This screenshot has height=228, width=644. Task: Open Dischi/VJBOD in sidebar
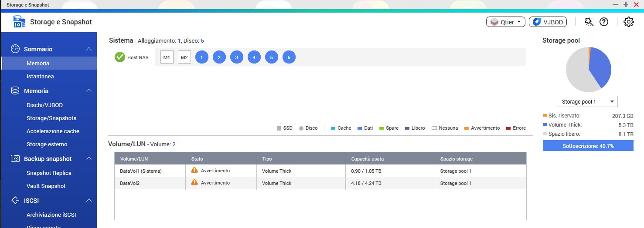(x=44, y=105)
